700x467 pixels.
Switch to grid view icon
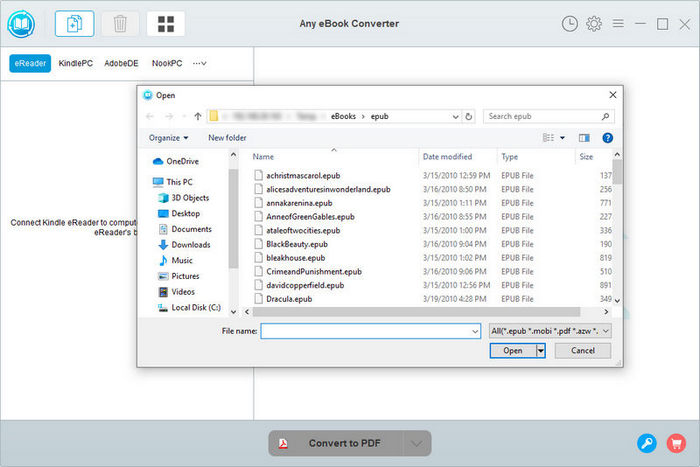click(165, 23)
